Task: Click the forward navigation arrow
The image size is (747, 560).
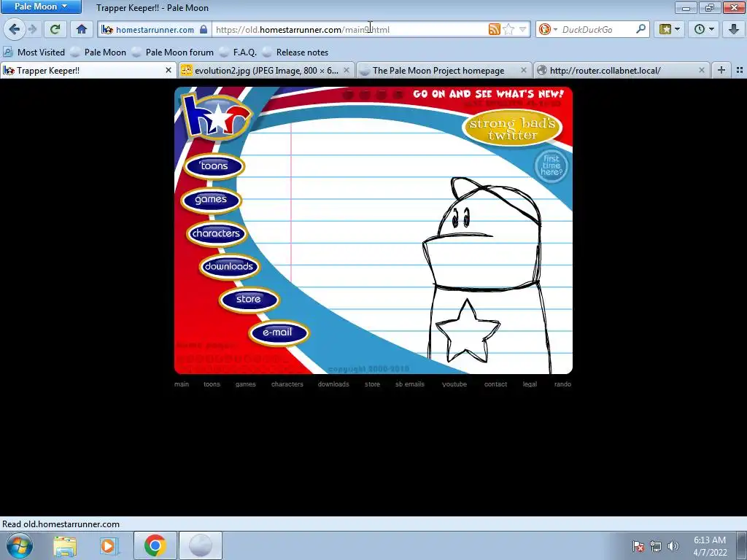Action: 32,29
